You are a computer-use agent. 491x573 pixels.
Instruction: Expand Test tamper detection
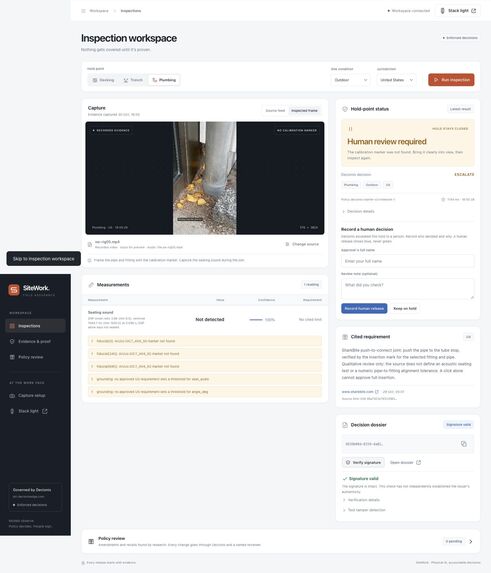(364, 510)
